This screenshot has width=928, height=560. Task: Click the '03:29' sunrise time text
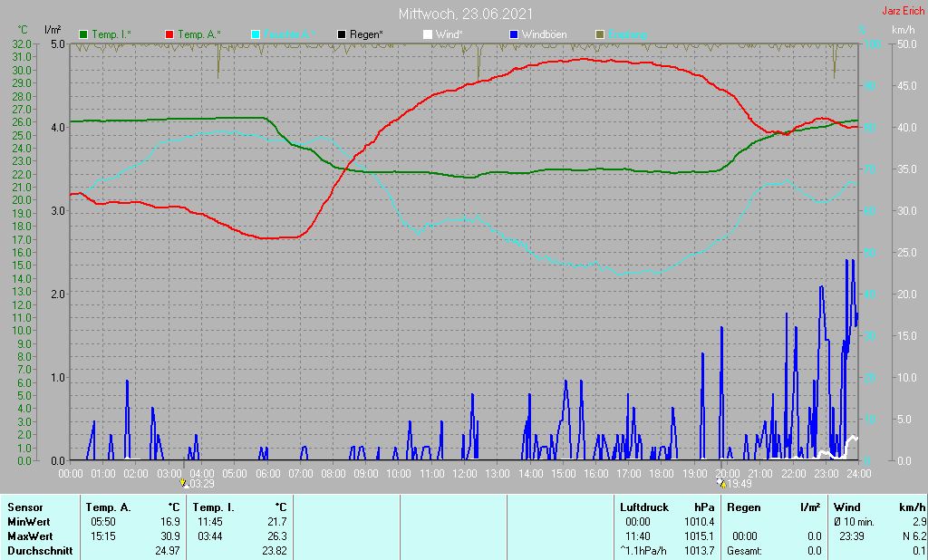(x=202, y=484)
